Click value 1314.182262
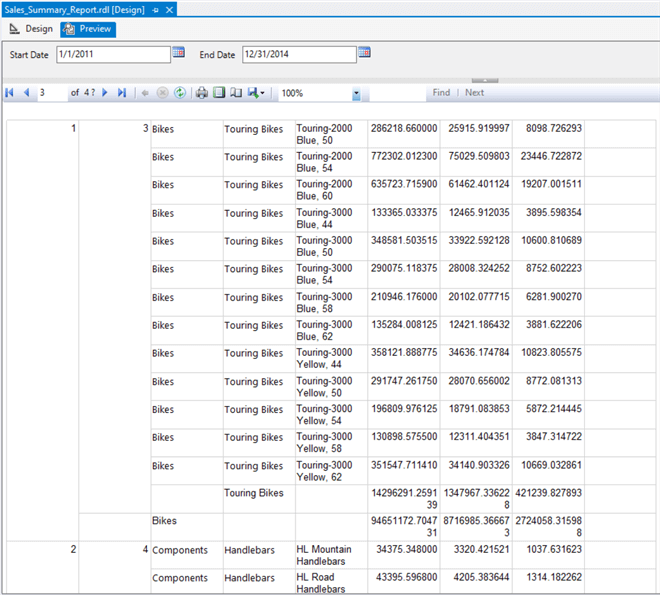The image size is (660, 595). coord(554,577)
